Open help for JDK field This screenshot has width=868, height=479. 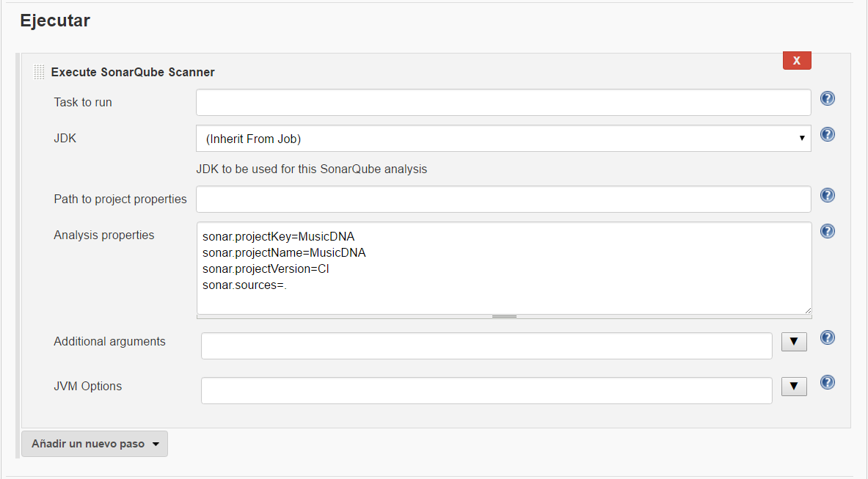point(828,134)
